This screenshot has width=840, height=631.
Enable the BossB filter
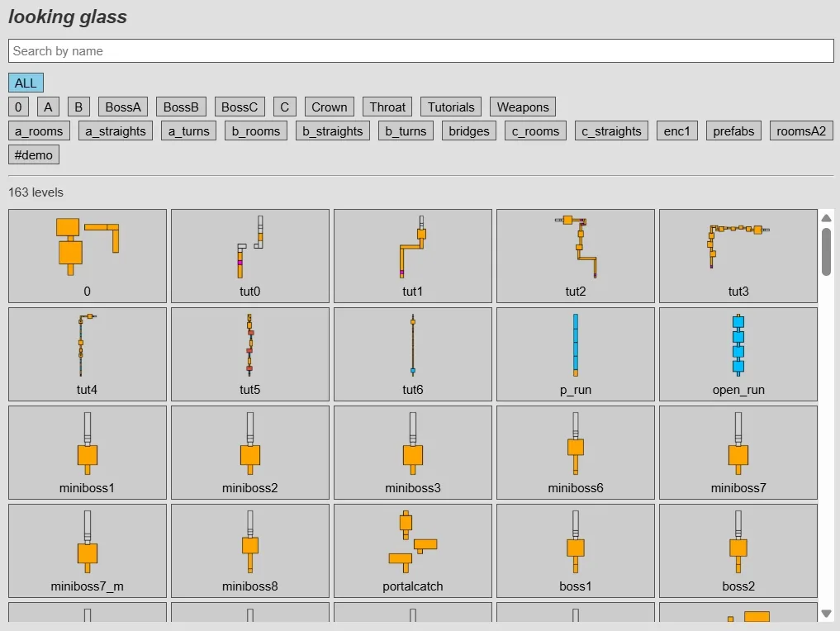click(181, 107)
